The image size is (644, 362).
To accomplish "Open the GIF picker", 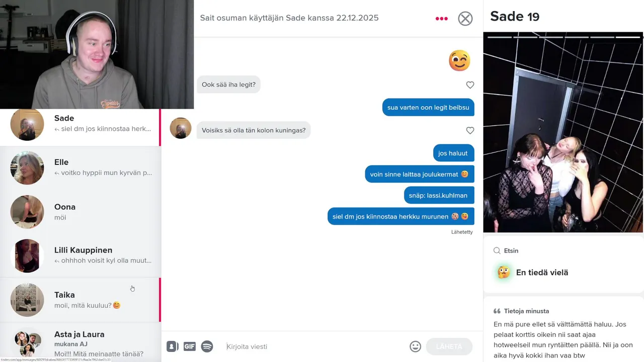I will (x=190, y=346).
